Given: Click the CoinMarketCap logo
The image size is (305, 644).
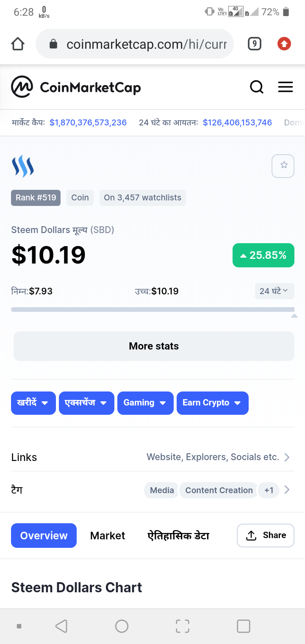Looking at the screenshot, I should click(76, 87).
